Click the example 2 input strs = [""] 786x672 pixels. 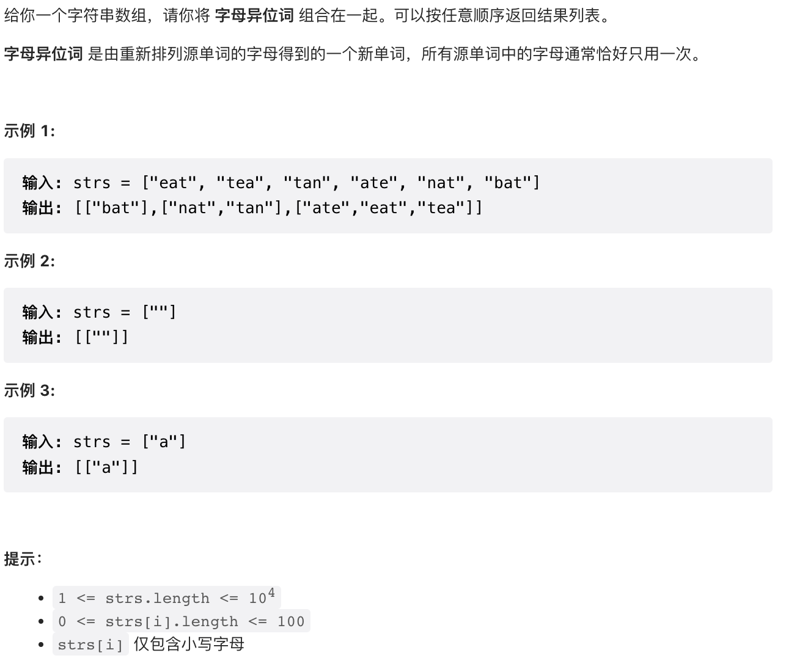[125, 312]
